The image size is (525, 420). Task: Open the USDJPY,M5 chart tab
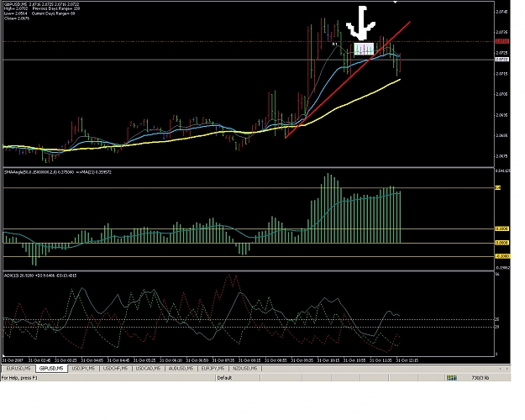tap(83, 369)
